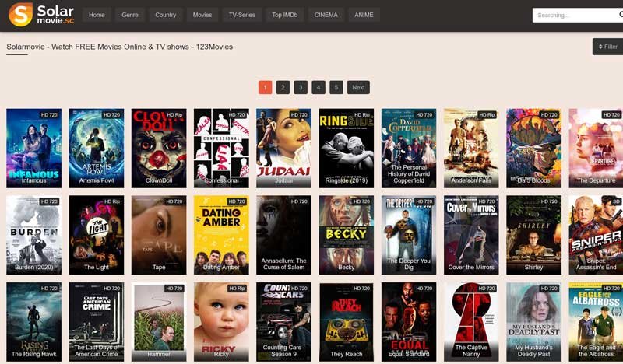623x364 pixels.
Task: Go to pagination page 4
Action: click(x=319, y=87)
